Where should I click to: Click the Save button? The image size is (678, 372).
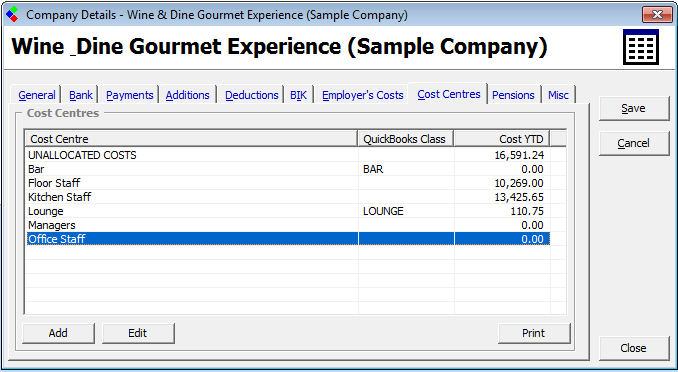633,108
